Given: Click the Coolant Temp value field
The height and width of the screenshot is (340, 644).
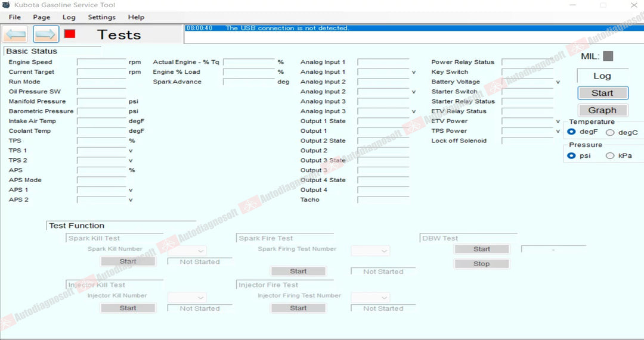Looking at the screenshot, I should coord(101,131).
